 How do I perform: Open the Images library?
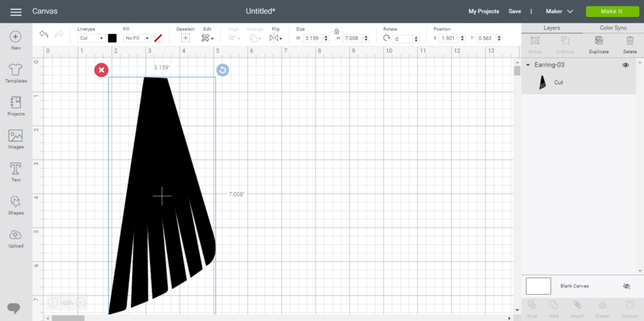[x=16, y=137]
